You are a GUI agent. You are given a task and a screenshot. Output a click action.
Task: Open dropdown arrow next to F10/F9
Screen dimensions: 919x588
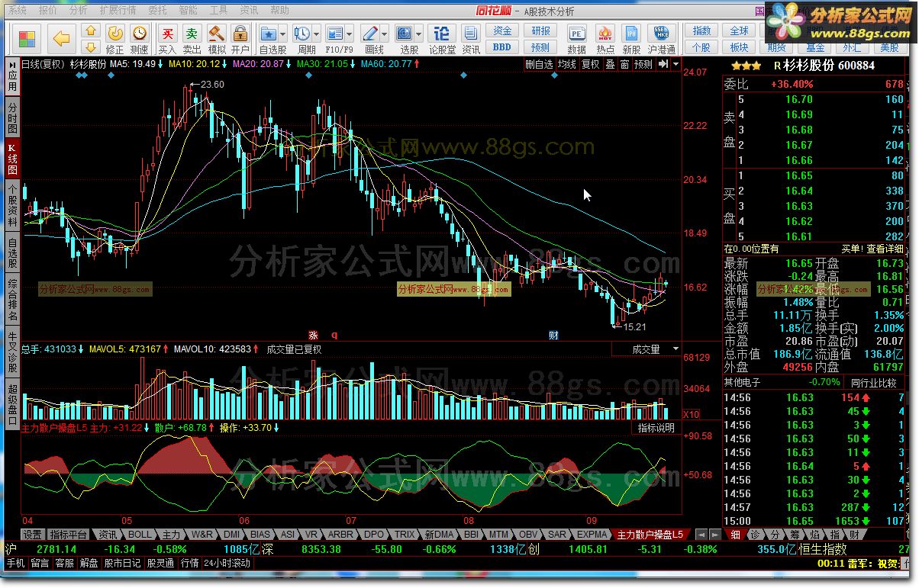click(350, 34)
